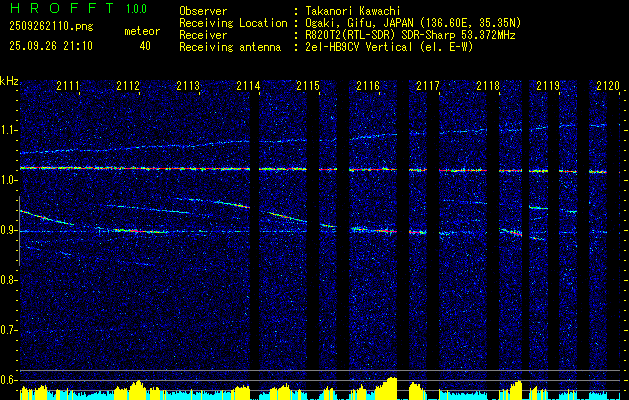This screenshot has width=629, height=400.
Task: Click time marker 2119
Action: point(548,86)
